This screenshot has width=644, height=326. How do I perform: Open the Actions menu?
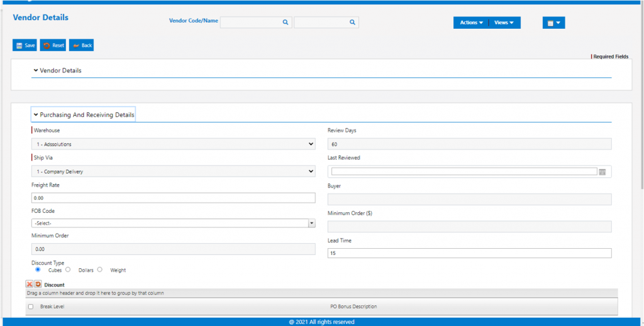[471, 23]
